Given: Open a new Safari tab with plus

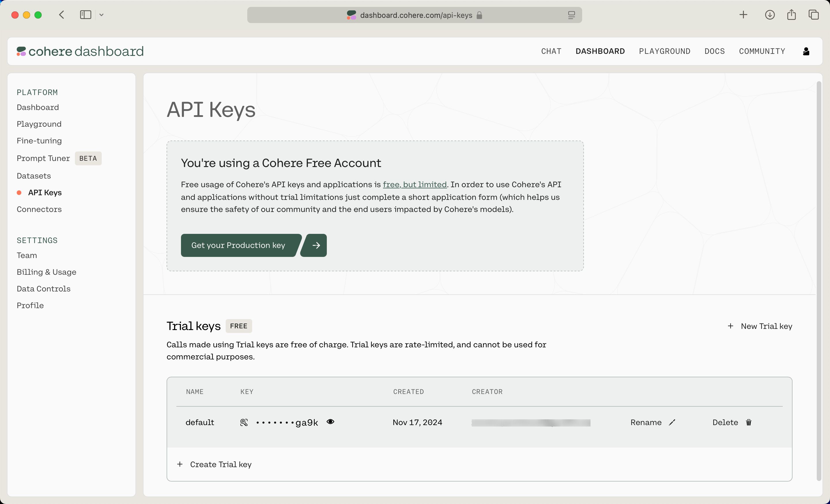Looking at the screenshot, I should [x=744, y=15].
